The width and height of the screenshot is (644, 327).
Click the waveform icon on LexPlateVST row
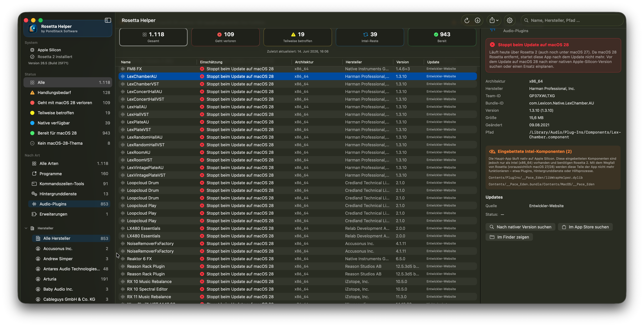click(123, 130)
